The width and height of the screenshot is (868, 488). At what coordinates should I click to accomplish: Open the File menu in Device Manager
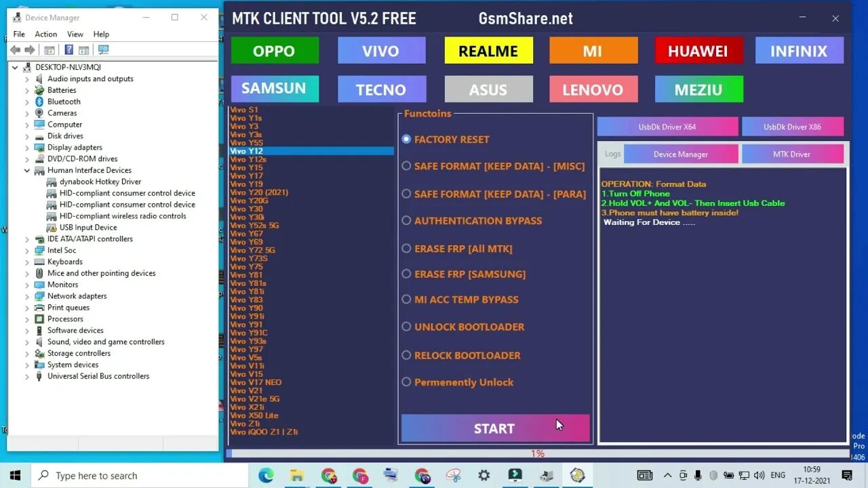19,34
